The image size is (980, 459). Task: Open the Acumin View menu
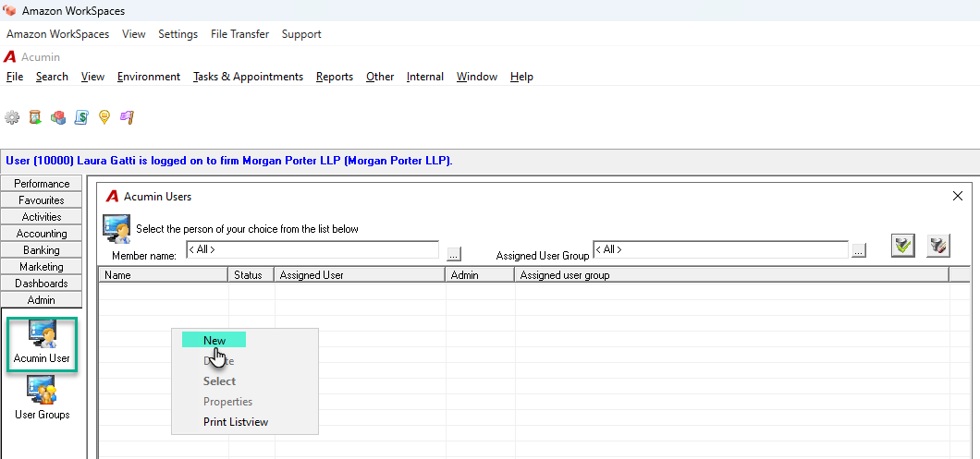(x=92, y=77)
